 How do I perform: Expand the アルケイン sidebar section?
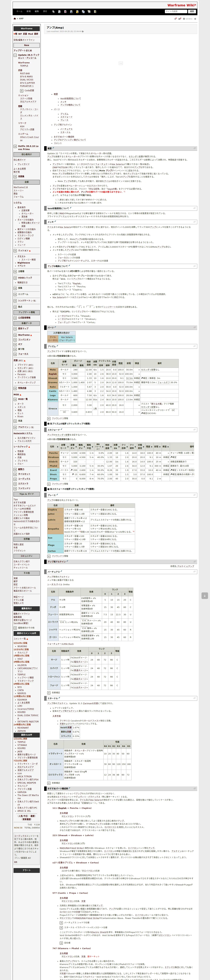coord(15,427)
